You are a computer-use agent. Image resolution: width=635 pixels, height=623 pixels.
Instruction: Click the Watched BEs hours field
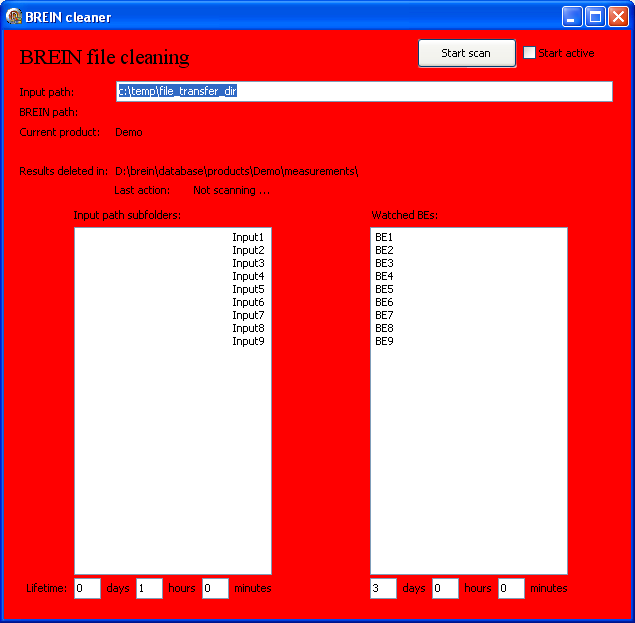point(445,588)
